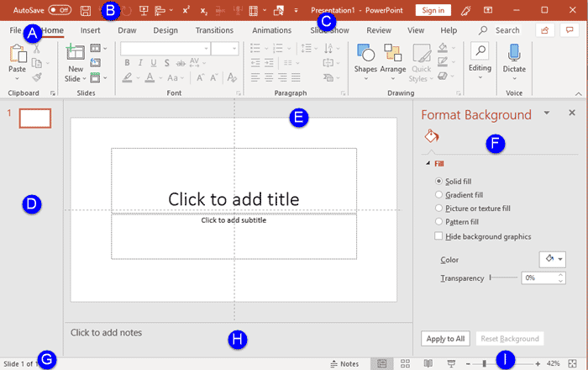The width and height of the screenshot is (588, 370).
Task: Click the Fill paint bucket icon in Format Background
Action: (431, 136)
